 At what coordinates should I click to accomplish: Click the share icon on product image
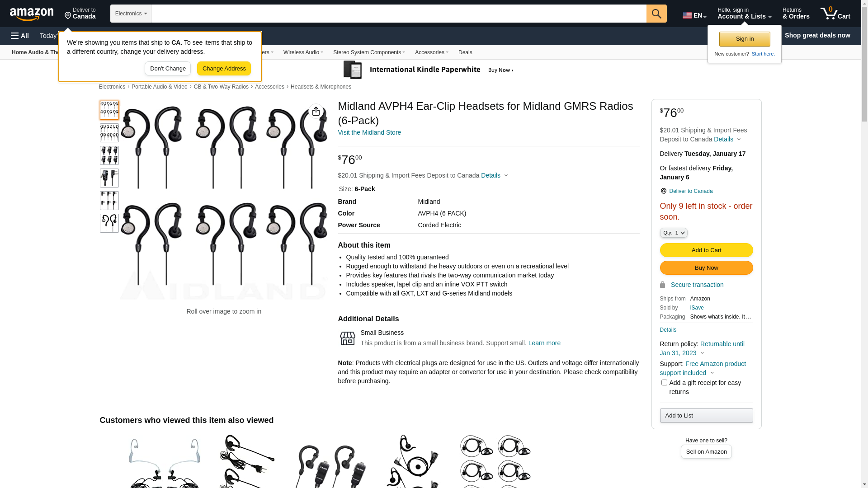tap(316, 111)
